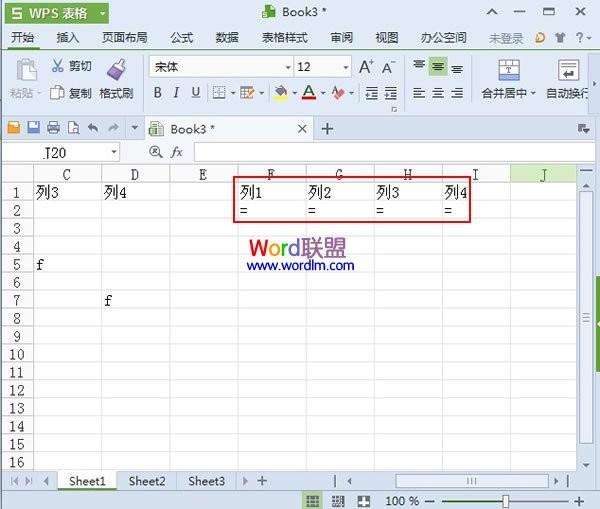
Task: Align text right
Action: pyautogui.click(x=457, y=93)
